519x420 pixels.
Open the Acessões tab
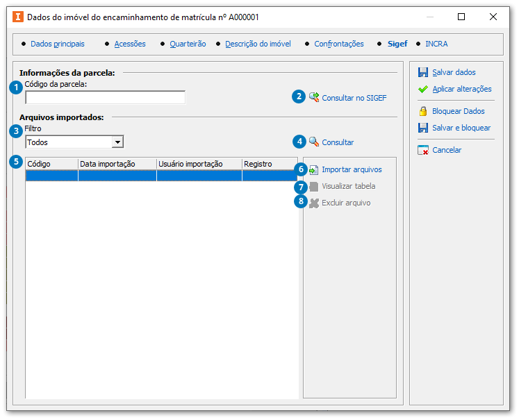(x=130, y=44)
